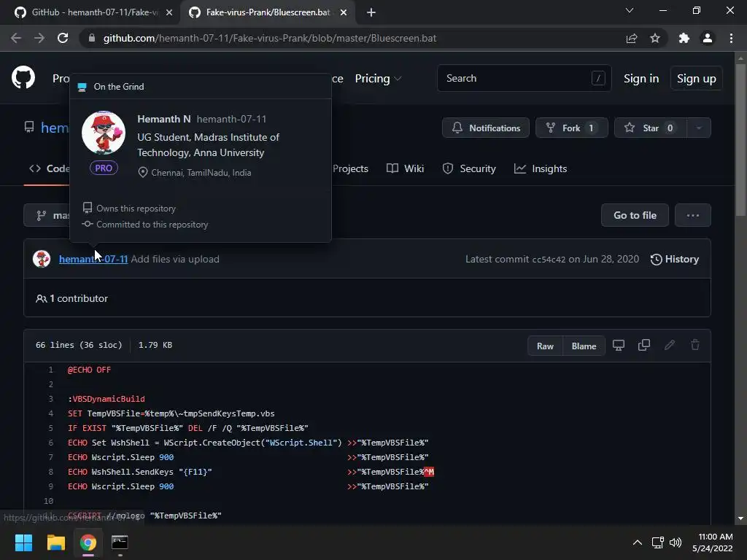Open the Security tab
The image size is (747, 560).
click(x=469, y=168)
